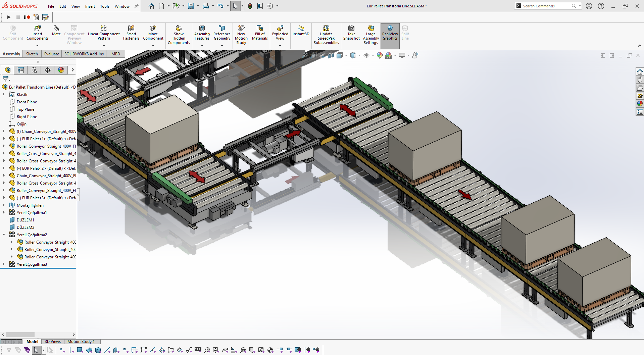
Task: Open the Tools menu
Action: point(105,6)
